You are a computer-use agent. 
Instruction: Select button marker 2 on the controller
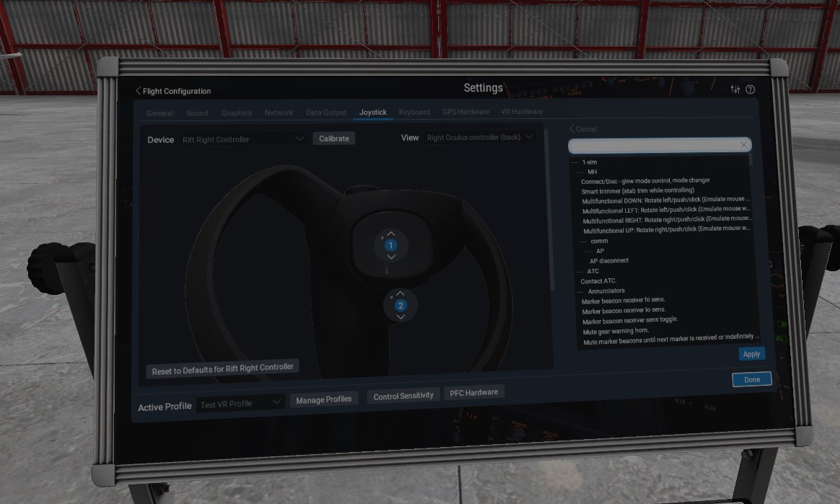point(400,306)
